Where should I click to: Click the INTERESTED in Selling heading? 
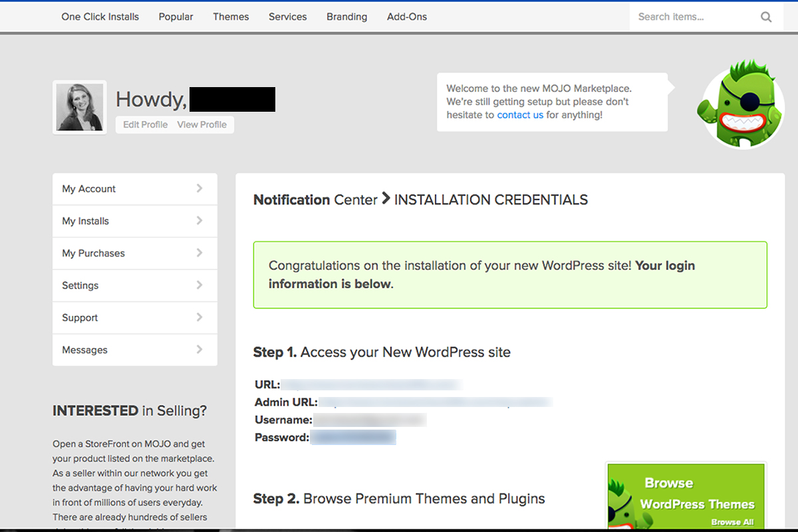(x=130, y=411)
